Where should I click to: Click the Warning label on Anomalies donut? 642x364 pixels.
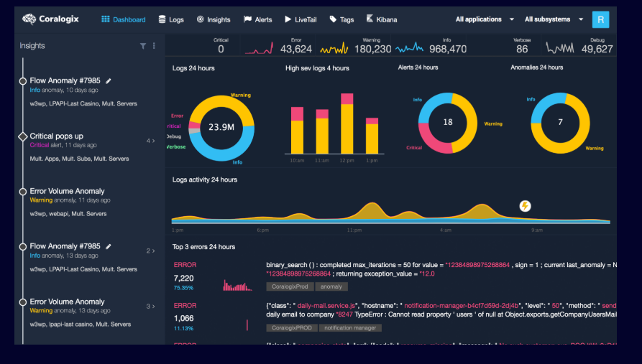tap(594, 149)
